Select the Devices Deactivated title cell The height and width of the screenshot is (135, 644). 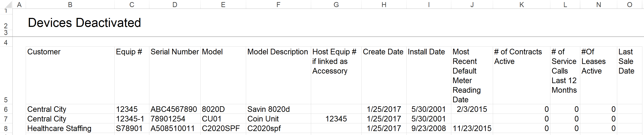84,22
